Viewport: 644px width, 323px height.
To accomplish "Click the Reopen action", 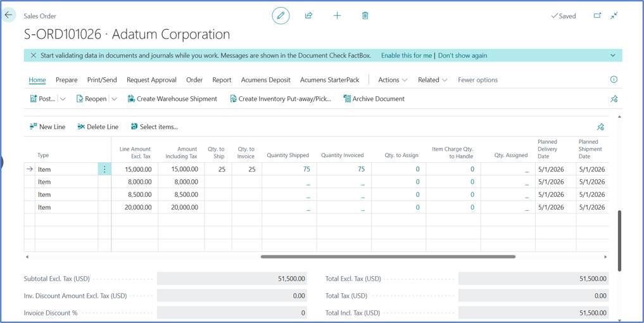I will [91, 99].
